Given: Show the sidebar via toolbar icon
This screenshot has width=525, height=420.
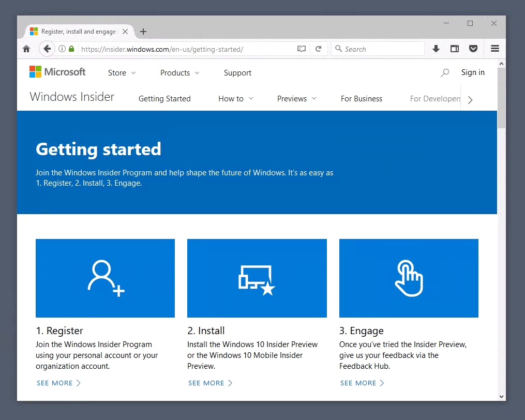Looking at the screenshot, I should [455, 49].
